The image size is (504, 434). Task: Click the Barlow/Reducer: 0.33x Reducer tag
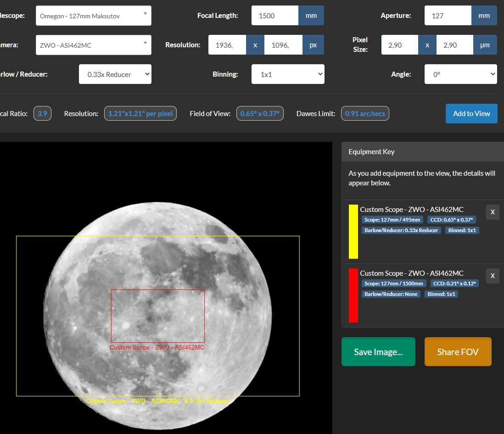401,230
